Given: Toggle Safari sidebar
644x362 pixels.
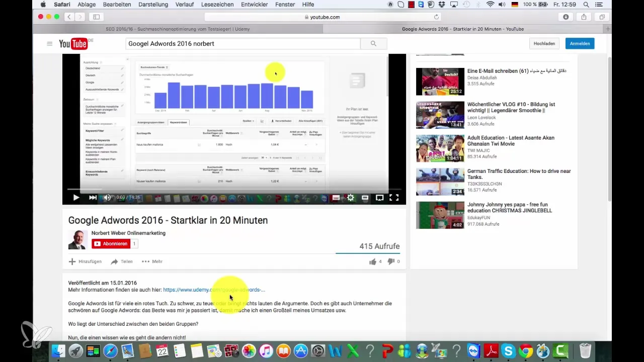Looking at the screenshot, I should tap(96, 17).
